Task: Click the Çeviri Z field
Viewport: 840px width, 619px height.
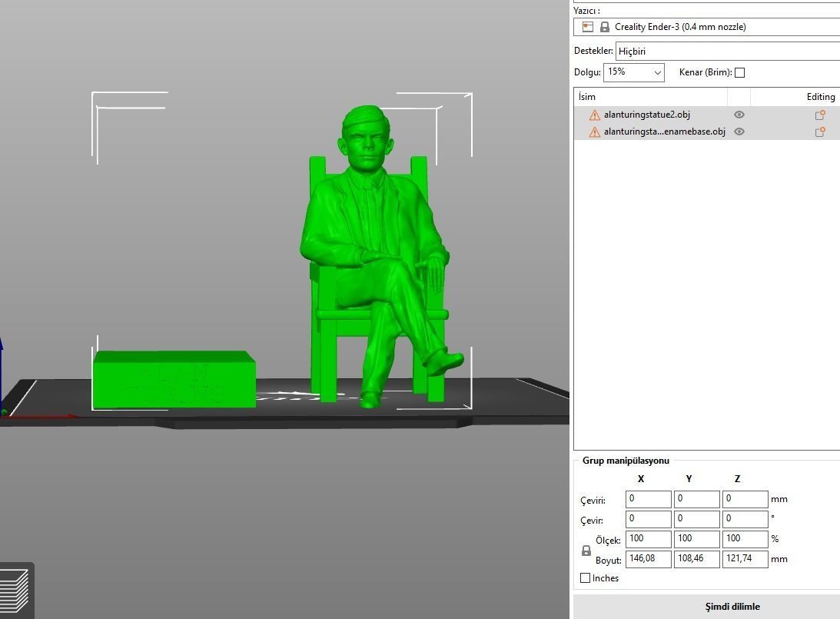Action: coord(745,499)
